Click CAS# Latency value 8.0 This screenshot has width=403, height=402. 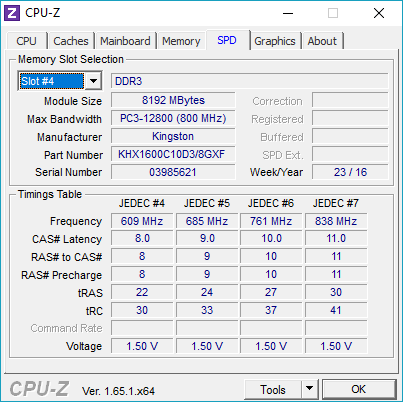coord(142,239)
